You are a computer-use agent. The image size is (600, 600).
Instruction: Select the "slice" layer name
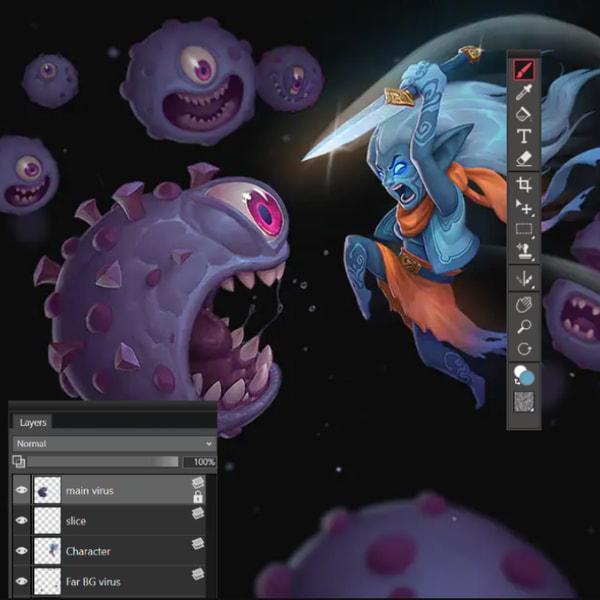75,521
